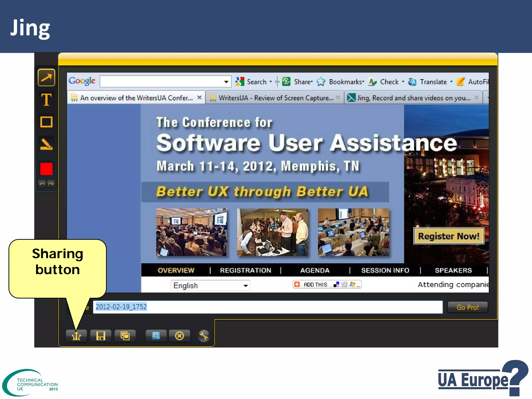Select the Frame rectangle tool
532x399 pixels.
(46, 122)
